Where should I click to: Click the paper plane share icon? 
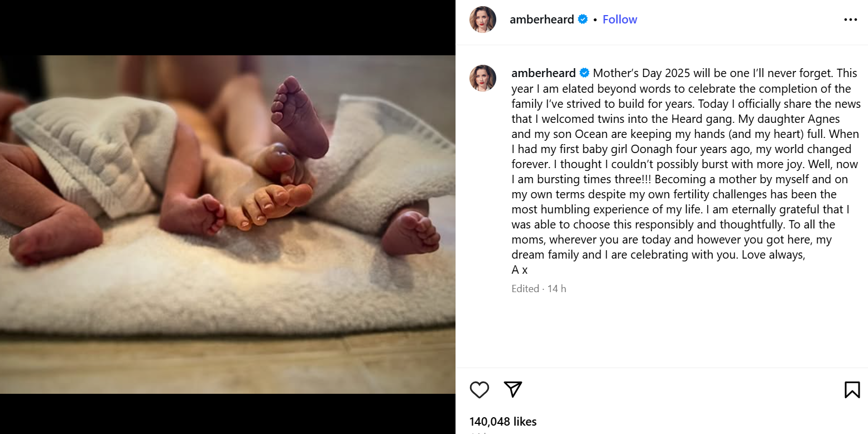pyautogui.click(x=512, y=389)
